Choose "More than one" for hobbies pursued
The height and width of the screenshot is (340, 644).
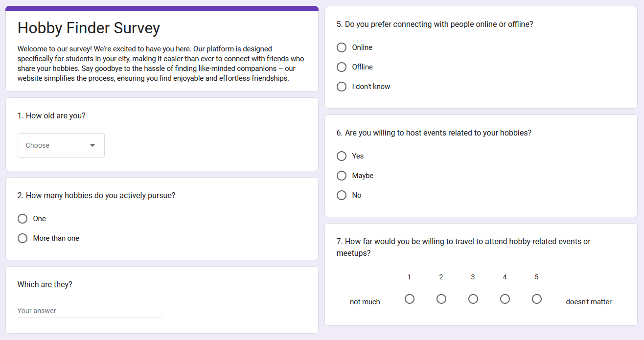click(22, 238)
